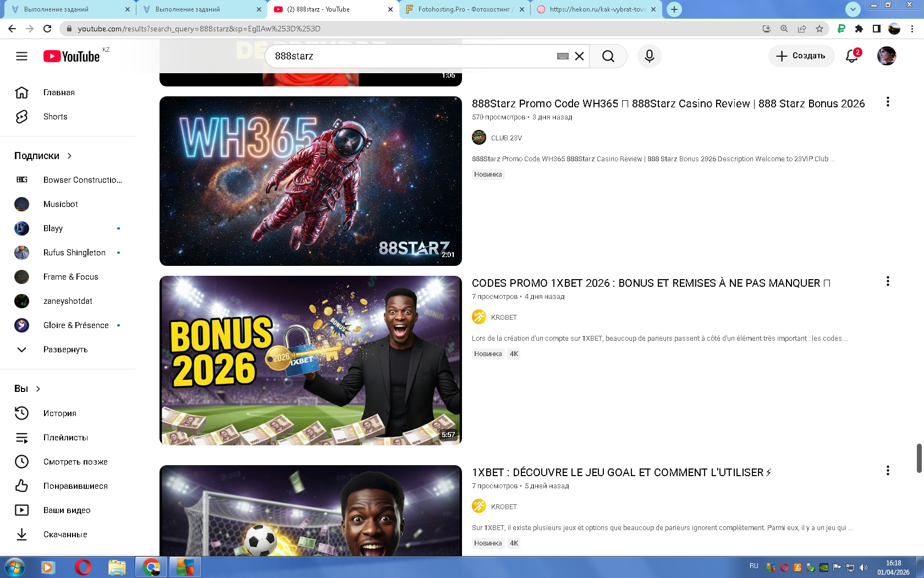Open the on-screen keyboard icon in search
The height and width of the screenshot is (578, 924).
(x=562, y=56)
